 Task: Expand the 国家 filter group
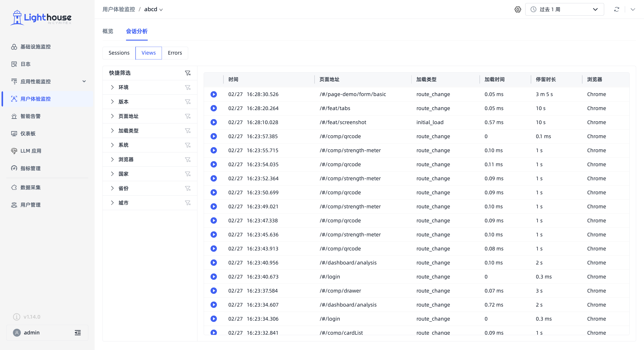coord(112,174)
